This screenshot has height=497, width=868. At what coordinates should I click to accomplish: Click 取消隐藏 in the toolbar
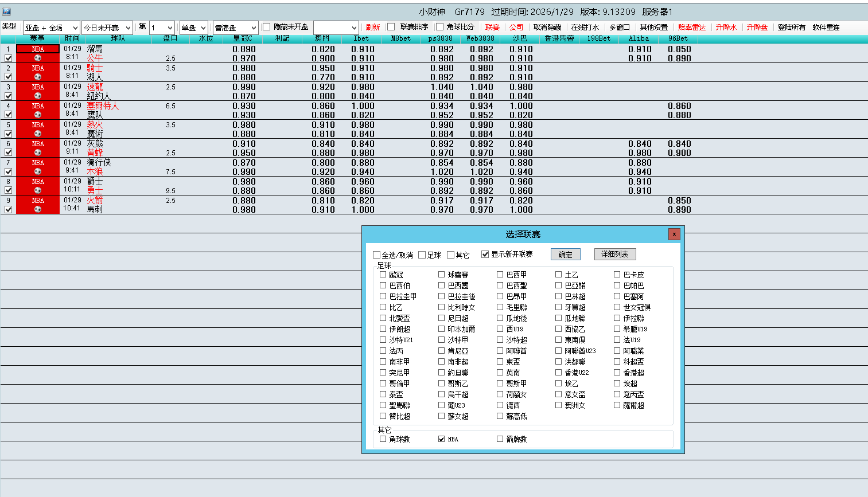[x=547, y=27]
